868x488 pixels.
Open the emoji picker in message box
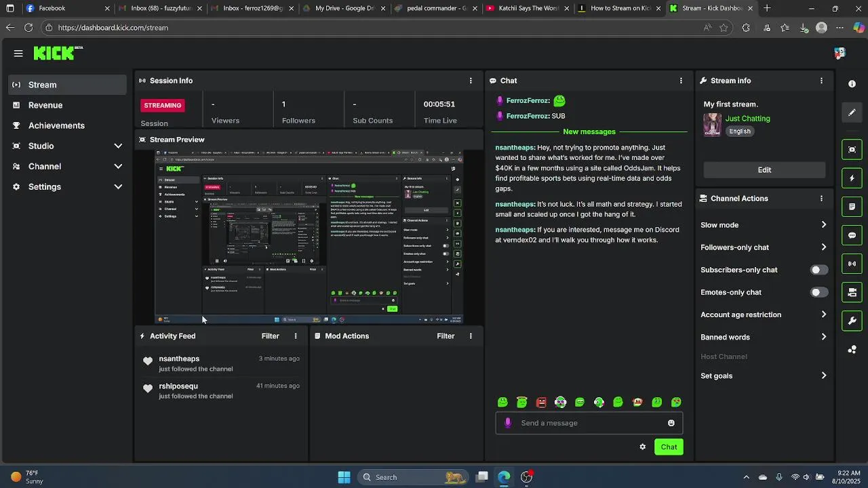coord(671,423)
